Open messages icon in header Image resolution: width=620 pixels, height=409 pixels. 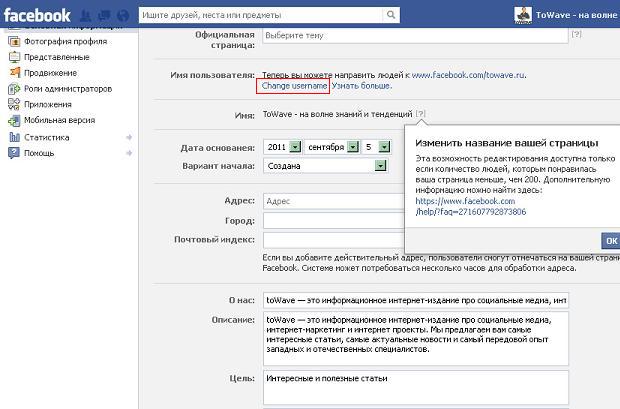(104, 15)
